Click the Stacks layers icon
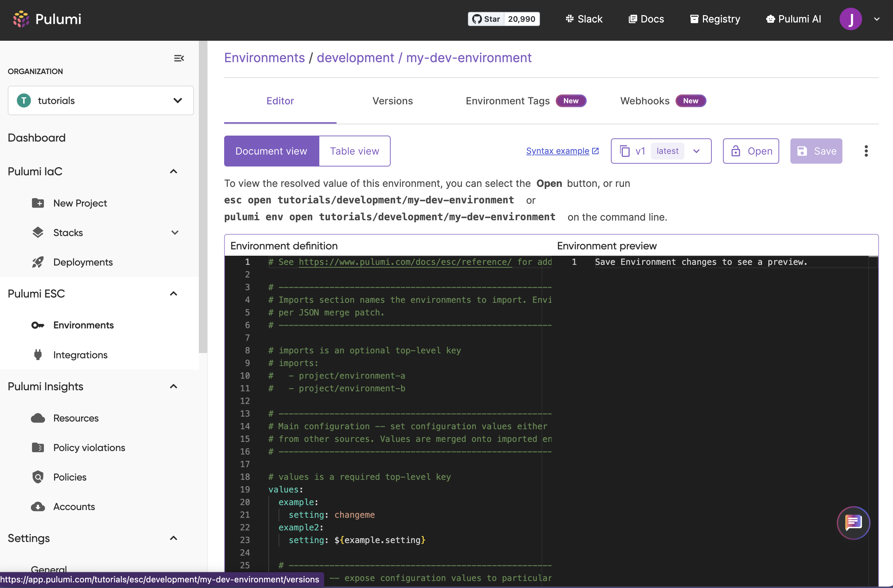This screenshot has width=893, height=588. pyautogui.click(x=38, y=232)
